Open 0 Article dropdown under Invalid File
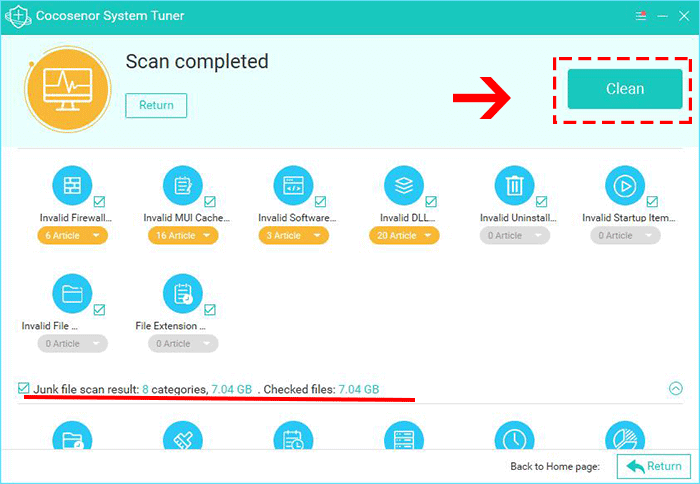Screen dimensions: 700x484 click(x=72, y=343)
